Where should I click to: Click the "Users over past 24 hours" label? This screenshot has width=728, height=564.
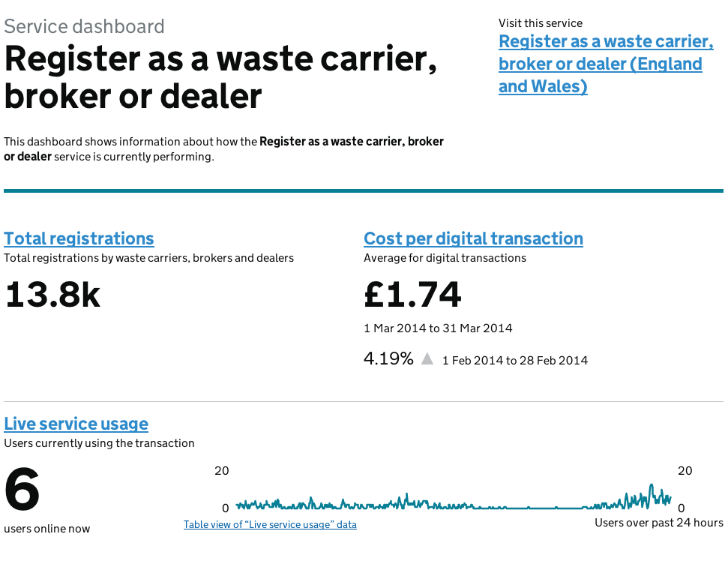(x=658, y=523)
